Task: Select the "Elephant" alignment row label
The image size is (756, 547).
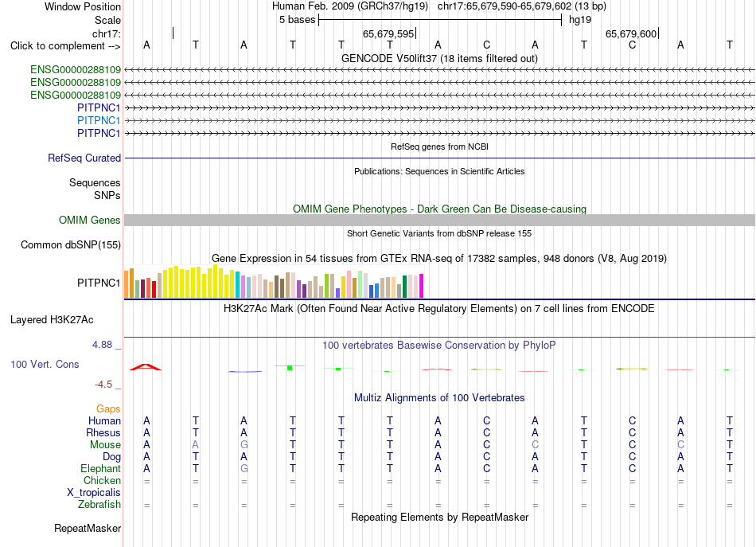Action: (100, 468)
